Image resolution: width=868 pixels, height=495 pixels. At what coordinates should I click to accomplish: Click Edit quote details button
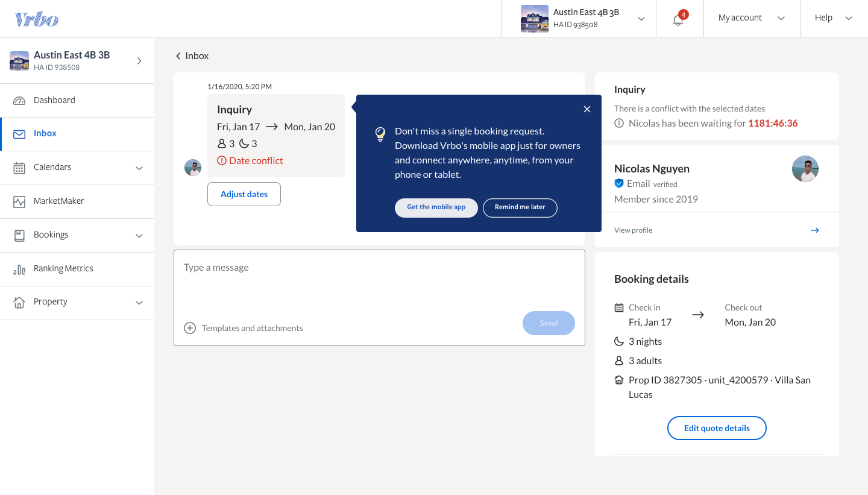717,428
